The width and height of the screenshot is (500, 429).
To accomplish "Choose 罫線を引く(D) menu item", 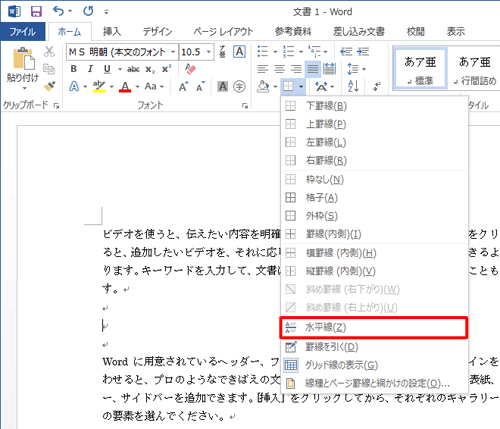I will [374, 347].
